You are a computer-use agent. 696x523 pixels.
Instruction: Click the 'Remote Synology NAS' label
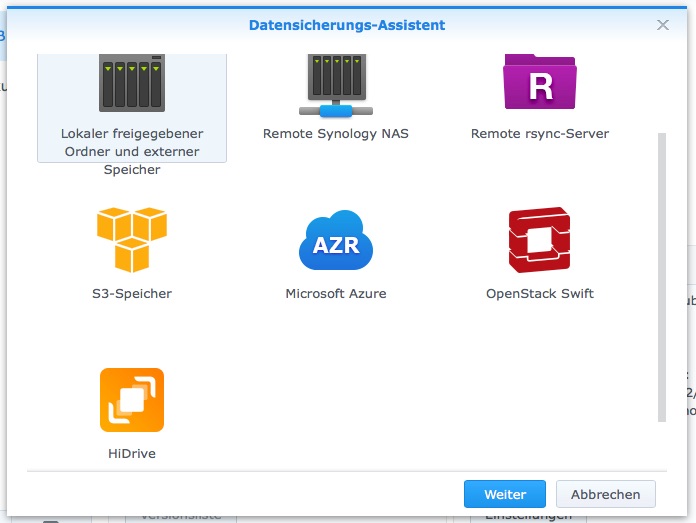pyautogui.click(x=336, y=134)
